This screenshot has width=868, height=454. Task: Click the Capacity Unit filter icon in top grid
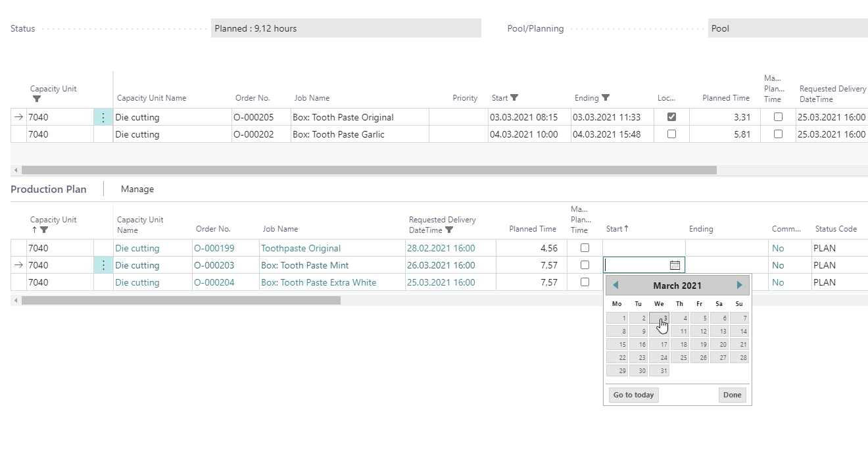pos(37,99)
